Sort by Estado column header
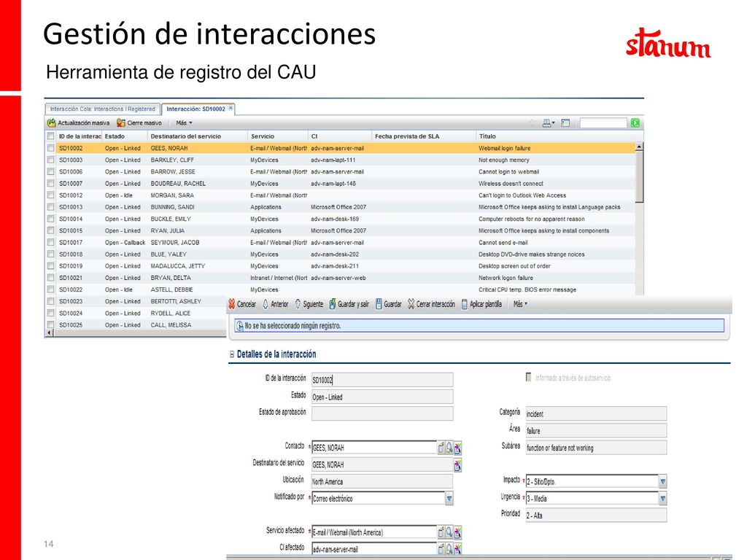This screenshot has height=560, width=747. click(115, 136)
